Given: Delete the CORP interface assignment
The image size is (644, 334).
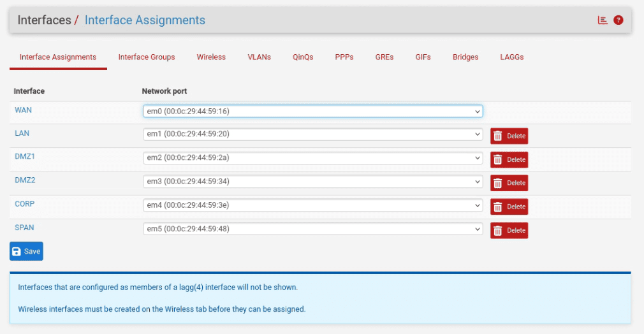Looking at the screenshot, I should (509, 207).
